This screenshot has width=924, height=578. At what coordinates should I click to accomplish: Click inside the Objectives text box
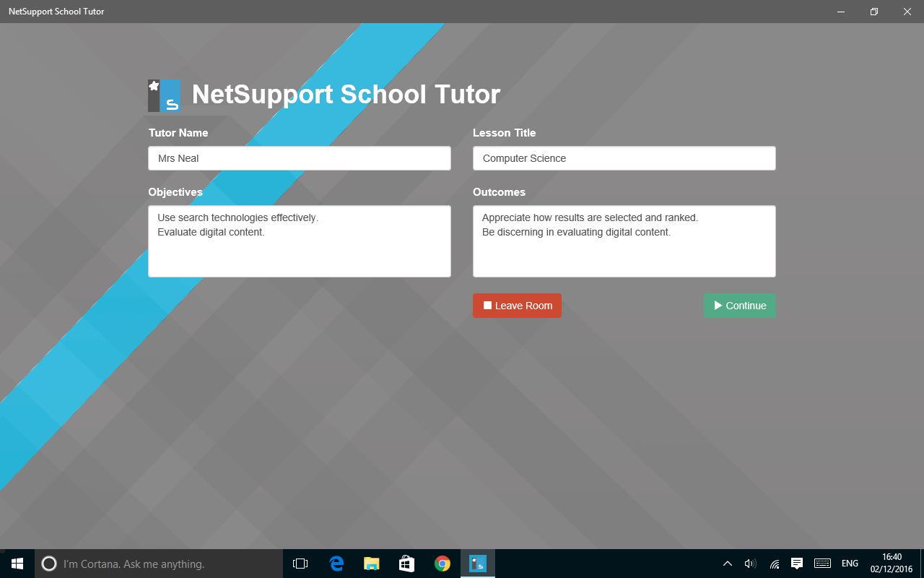pos(300,241)
